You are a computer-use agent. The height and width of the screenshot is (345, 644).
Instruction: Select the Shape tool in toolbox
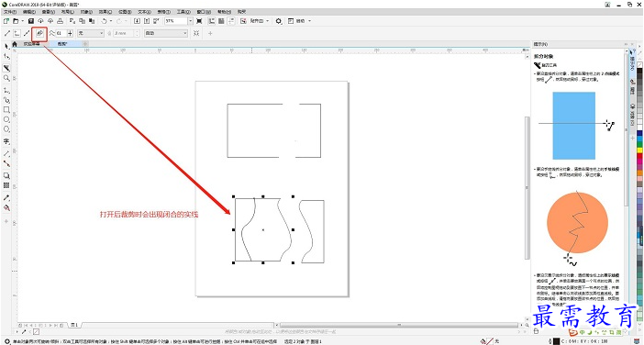tap(6, 56)
